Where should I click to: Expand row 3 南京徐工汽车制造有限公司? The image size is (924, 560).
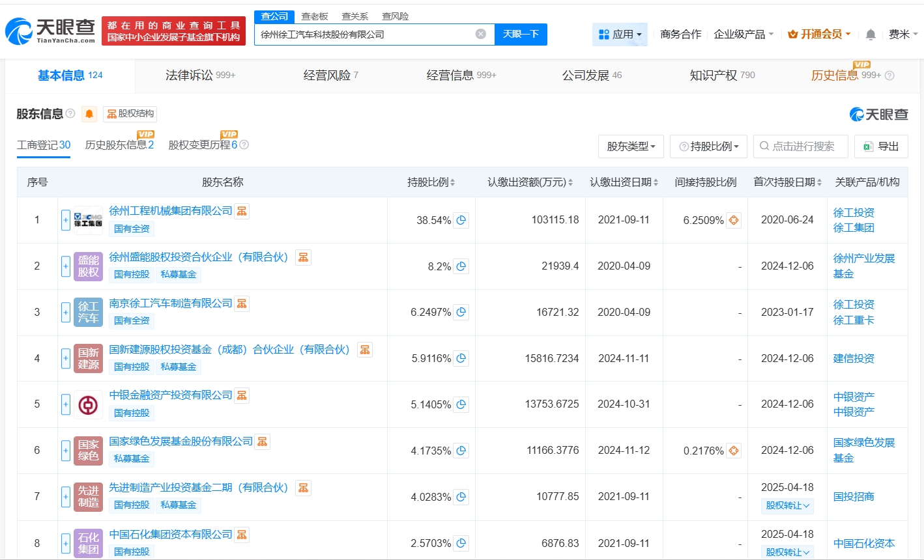point(66,313)
